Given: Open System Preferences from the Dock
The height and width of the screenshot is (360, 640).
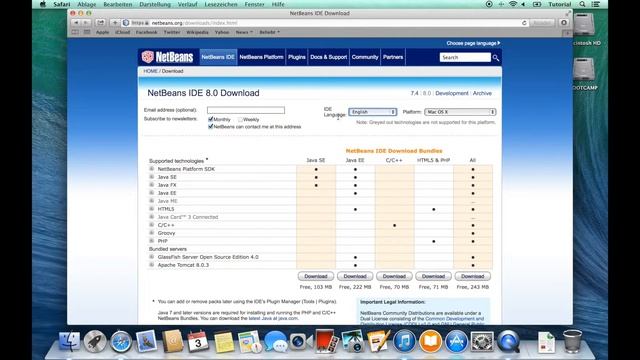Looking at the screenshot, I should (482, 341).
